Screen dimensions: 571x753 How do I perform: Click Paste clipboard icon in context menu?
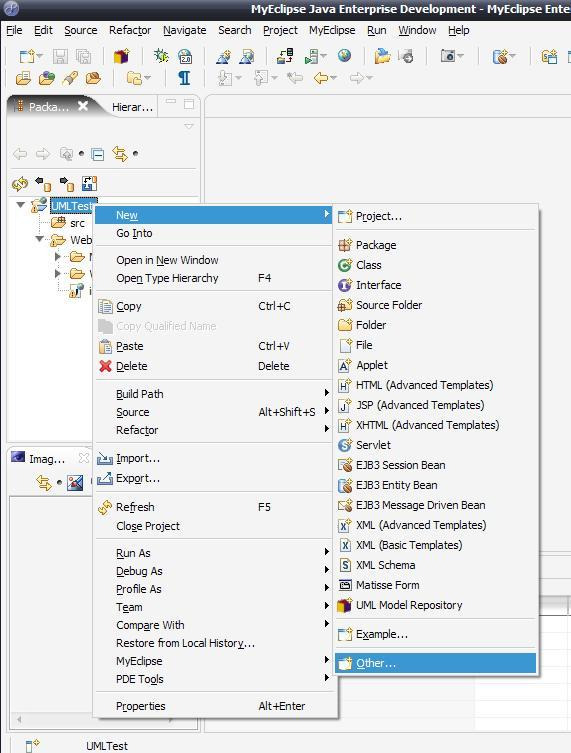105,346
